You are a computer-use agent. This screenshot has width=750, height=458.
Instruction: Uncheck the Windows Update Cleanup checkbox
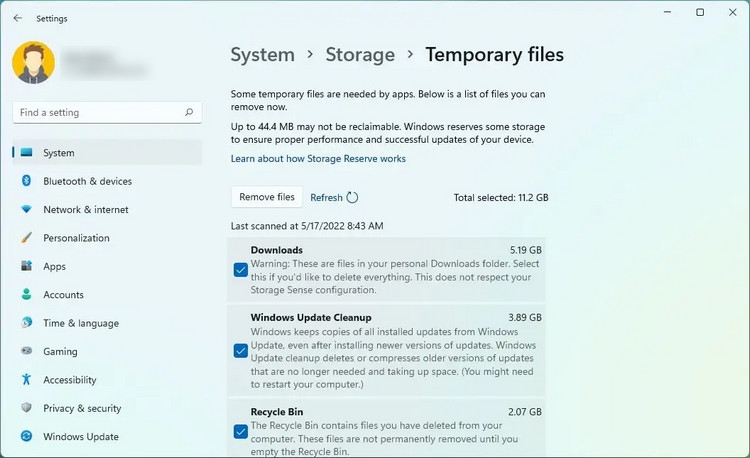click(241, 351)
